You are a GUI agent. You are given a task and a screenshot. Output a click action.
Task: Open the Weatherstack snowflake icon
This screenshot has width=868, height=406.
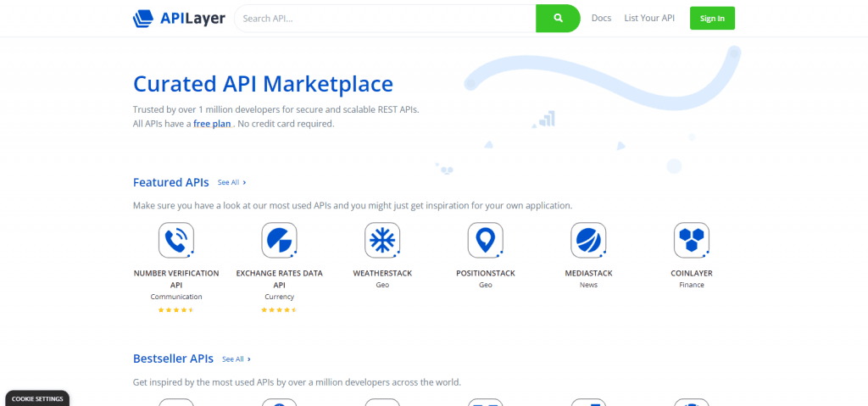pyautogui.click(x=382, y=241)
